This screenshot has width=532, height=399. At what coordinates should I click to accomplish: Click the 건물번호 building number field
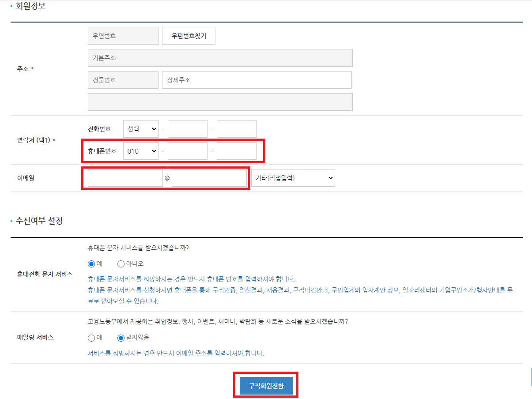[x=123, y=80]
